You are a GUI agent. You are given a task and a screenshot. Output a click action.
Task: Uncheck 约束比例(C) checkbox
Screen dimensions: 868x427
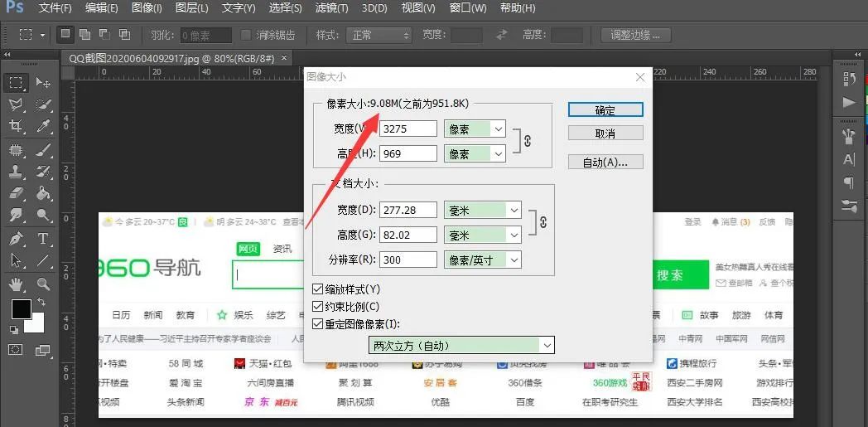pos(317,306)
